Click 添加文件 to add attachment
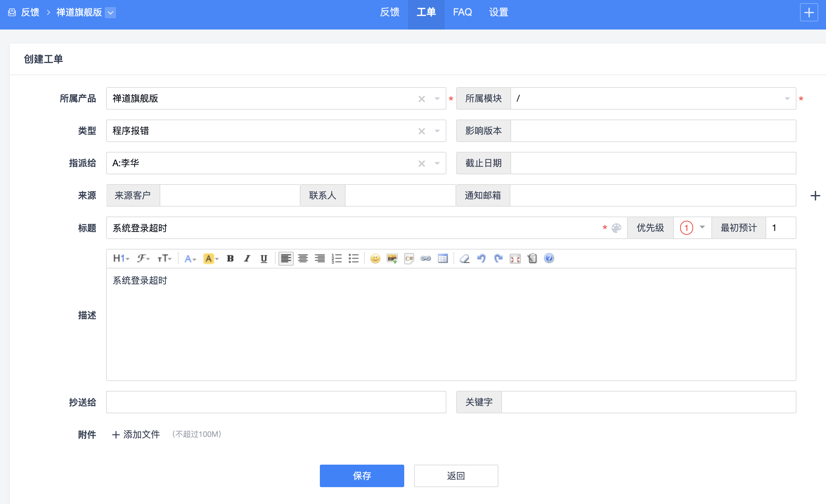The image size is (826, 504). pyautogui.click(x=136, y=434)
